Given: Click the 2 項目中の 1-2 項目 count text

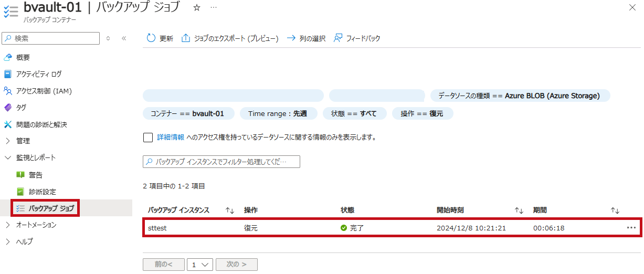Looking at the screenshot, I should pos(174,186).
